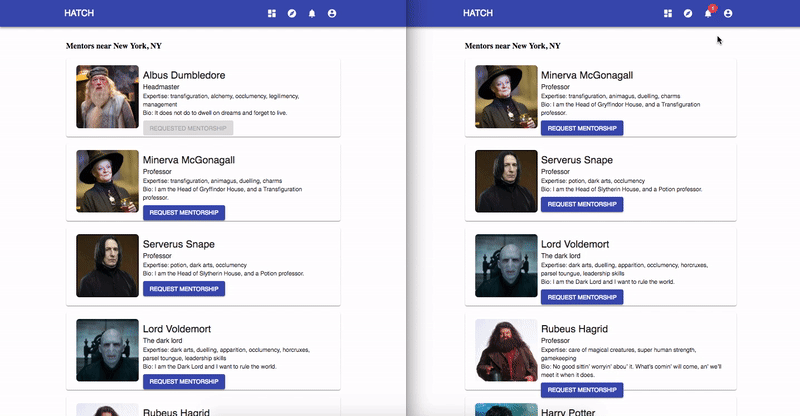The height and width of the screenshot is (416, 800).
Task: Click Lord Voldemort's photo in left window
Action: click(107, 350)
